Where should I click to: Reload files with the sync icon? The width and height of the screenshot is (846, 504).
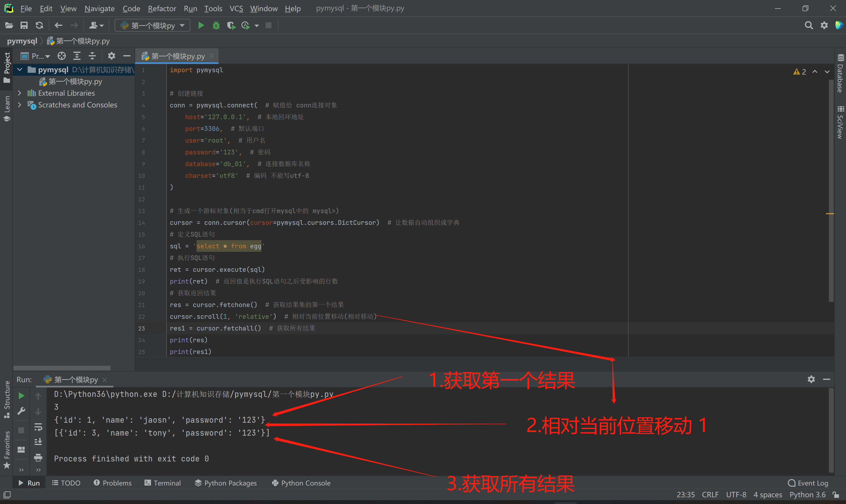click(39, 26)
